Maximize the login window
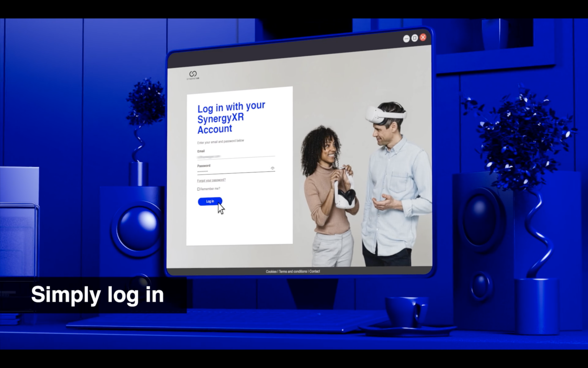 (x=415, y=38)
